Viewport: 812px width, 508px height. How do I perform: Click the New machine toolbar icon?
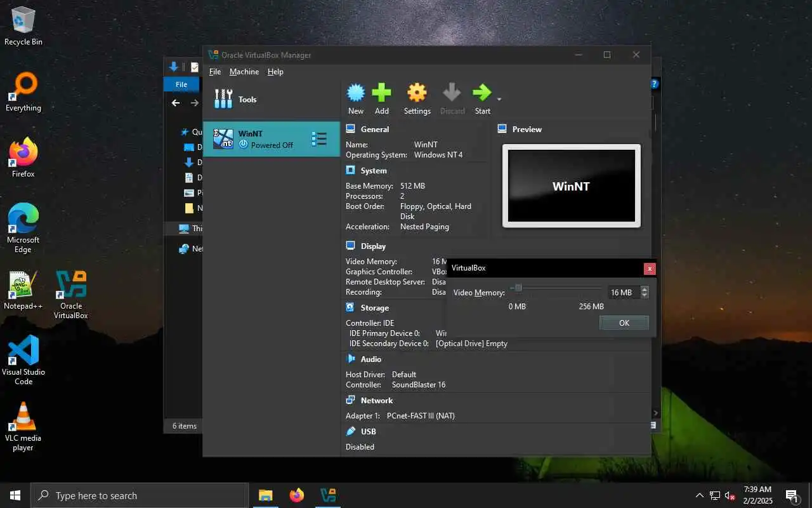[356, 93]
